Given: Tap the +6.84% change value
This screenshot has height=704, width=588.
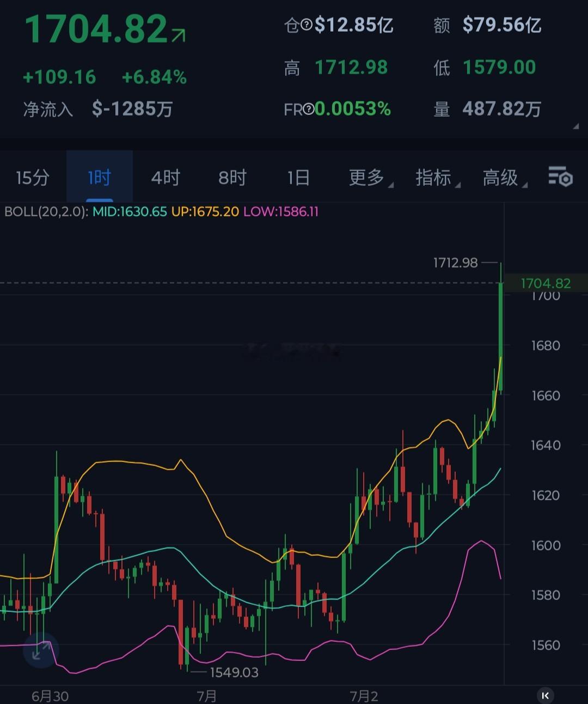Looking at the screenshot, I should (154, 77).
